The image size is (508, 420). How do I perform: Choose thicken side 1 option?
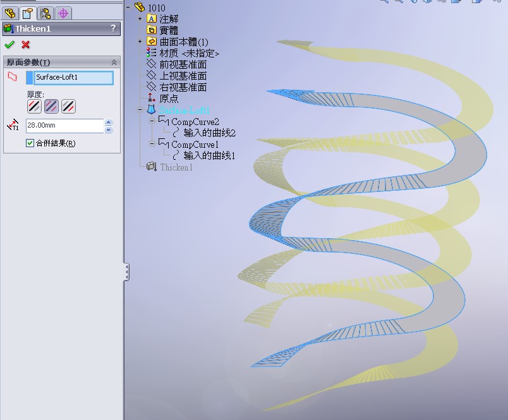coord(34,106)
